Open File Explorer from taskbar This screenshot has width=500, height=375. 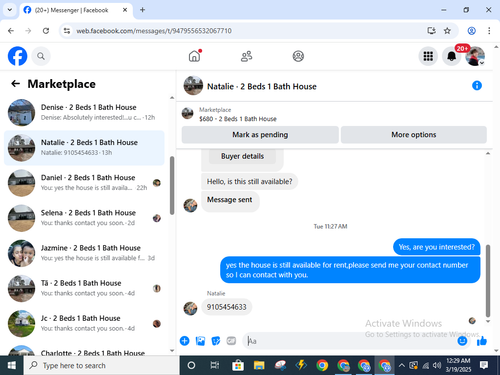(259, 365)
